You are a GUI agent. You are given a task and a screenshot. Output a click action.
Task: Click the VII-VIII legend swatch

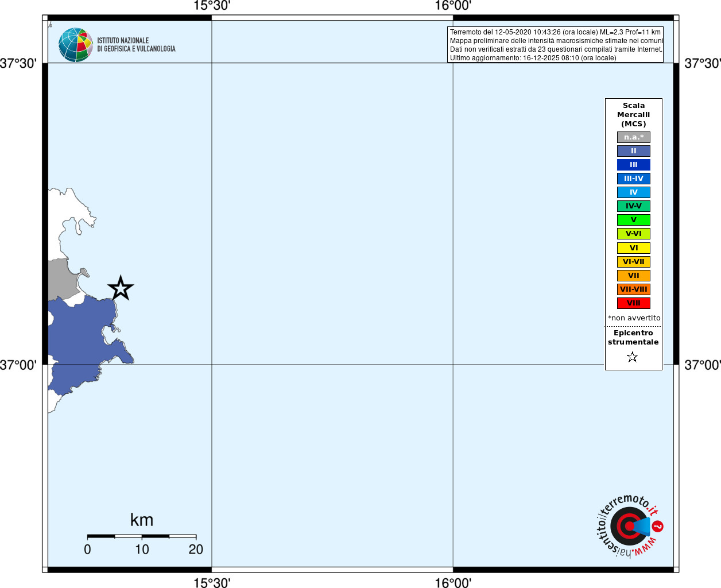click(x=634, y=289)
